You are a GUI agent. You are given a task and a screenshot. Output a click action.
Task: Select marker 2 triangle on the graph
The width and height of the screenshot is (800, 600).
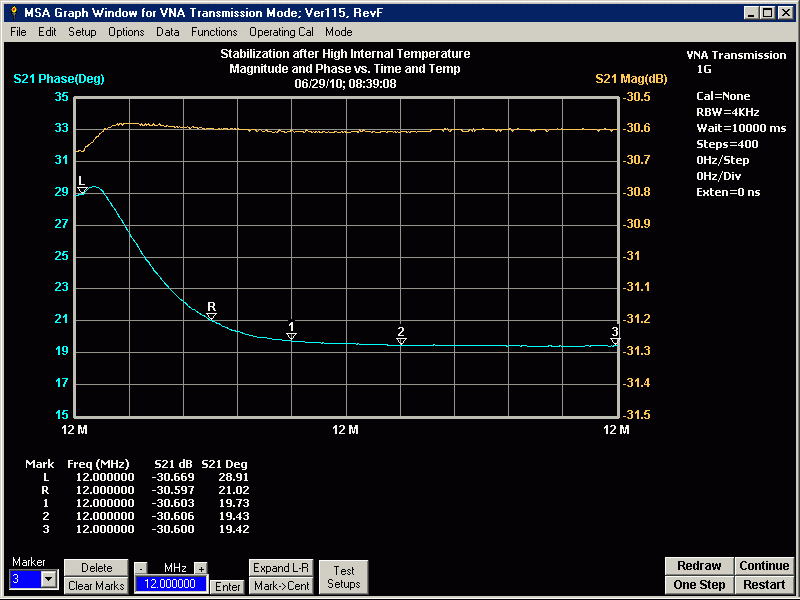click(x=401, y=341)
